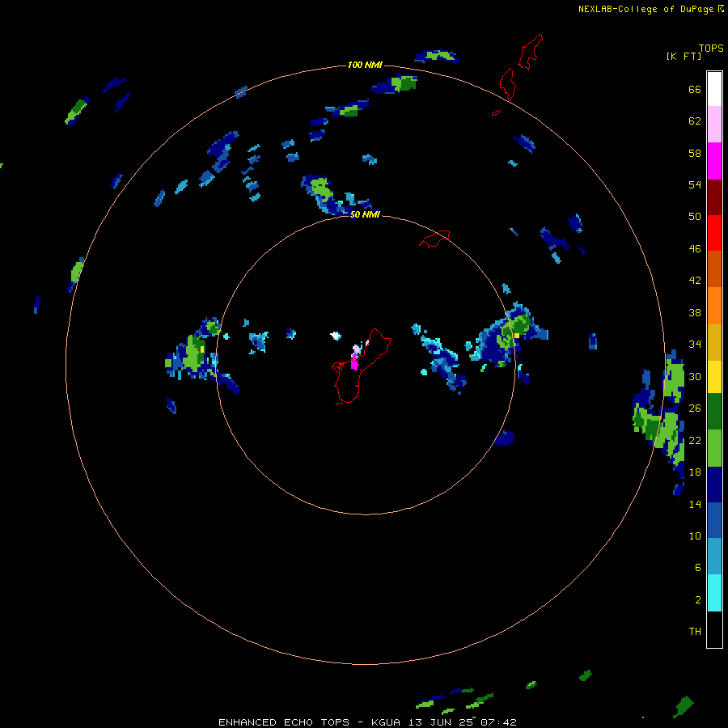Click the "30" legend value
728x728 pixels.
(695, 376)
